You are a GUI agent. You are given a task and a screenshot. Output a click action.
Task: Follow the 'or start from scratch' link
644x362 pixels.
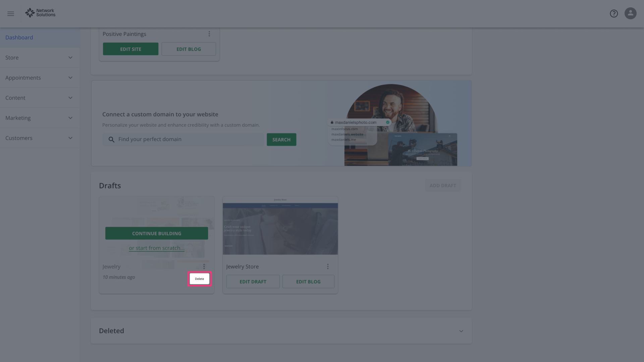point(157,248)
